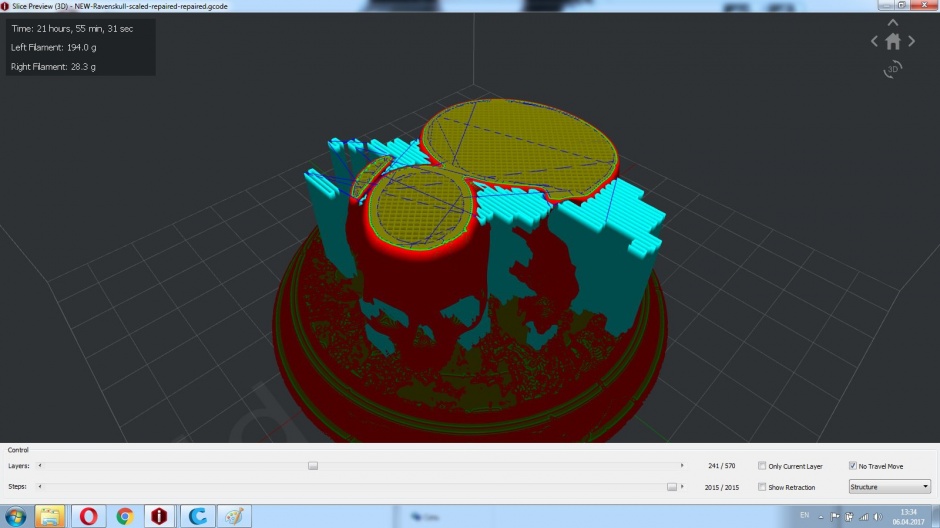Step Steps slider forward with right arrow
The height and width of the screenshot is (528, 940).
pyautogui.click(x=682, y=487)
